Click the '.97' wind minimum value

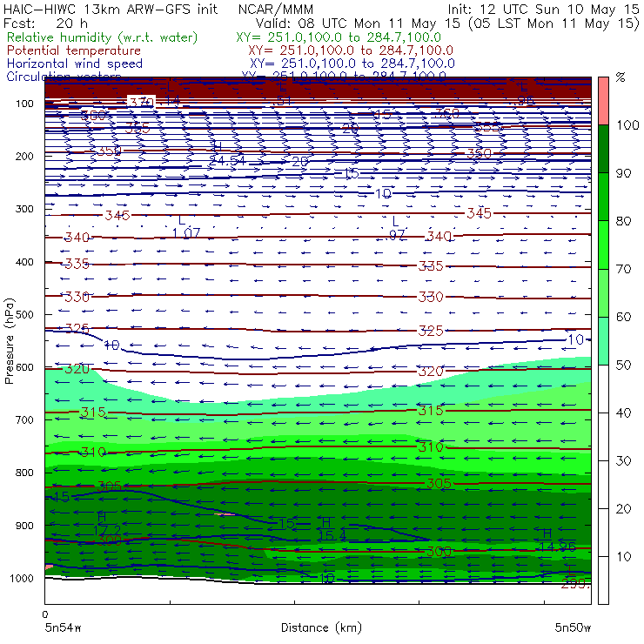(x=396, y=235)
